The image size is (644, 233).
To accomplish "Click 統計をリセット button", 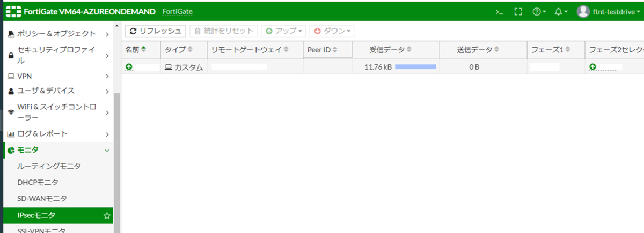I will (223, 31).
